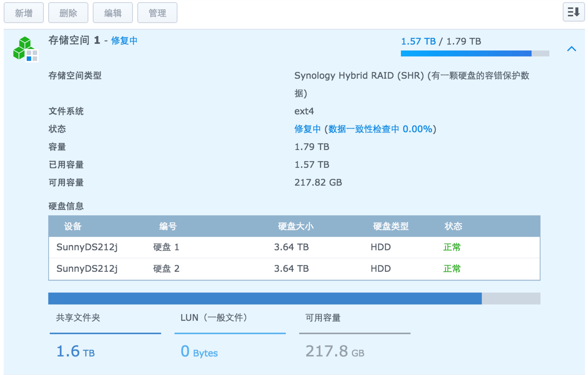The width and height of the screenshot is (588, 375).
Task: Click the 共享文件夹 legend label
Action: point(78,318)
